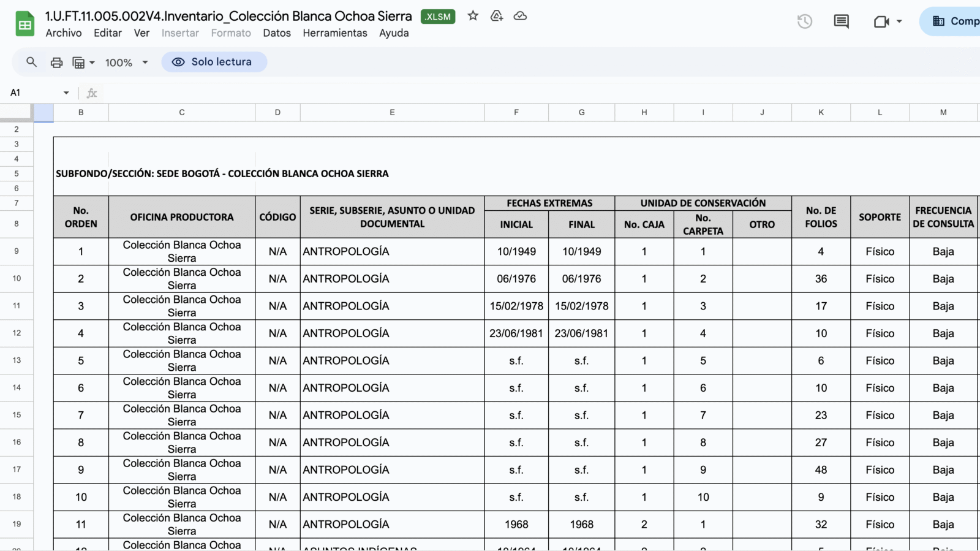
Task: Open version history clock icon
Action: (x=804, y=21)
